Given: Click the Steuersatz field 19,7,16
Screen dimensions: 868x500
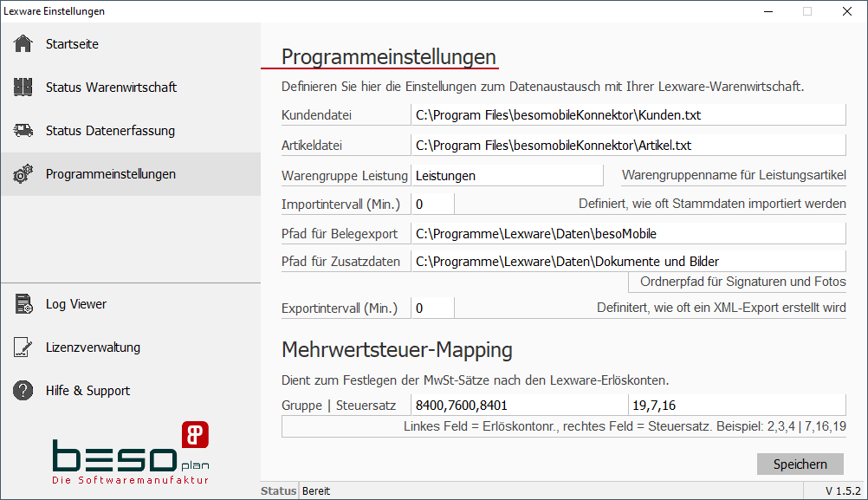Looking at the screenshot, I should pyautogui.click(x=737, y=406).
